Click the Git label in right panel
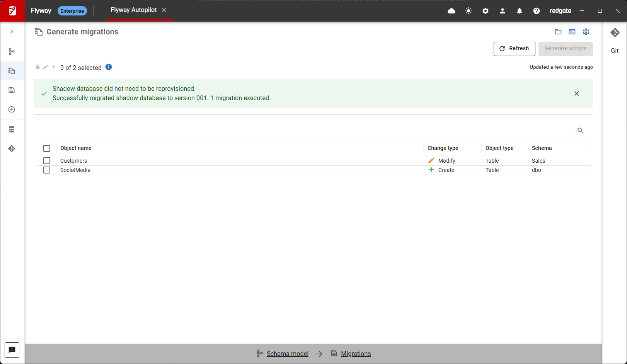Viewport: 627px width, 364px height. tap(615, 51)
